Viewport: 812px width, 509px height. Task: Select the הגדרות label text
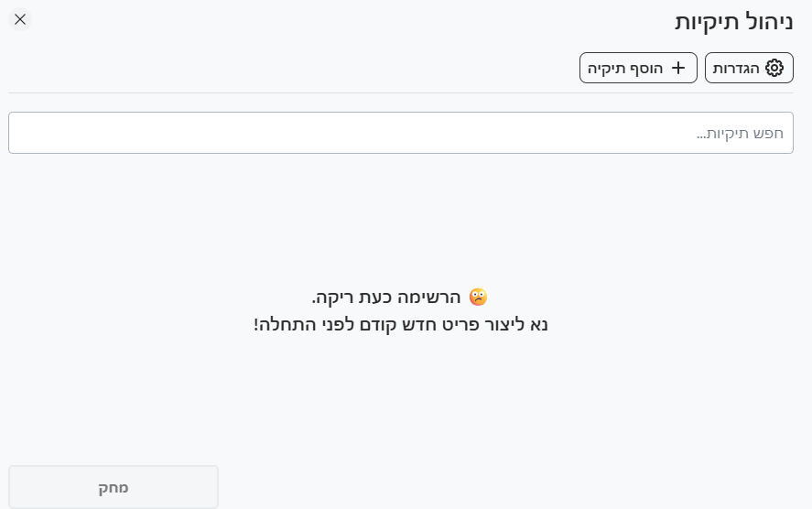click(737, 68)
